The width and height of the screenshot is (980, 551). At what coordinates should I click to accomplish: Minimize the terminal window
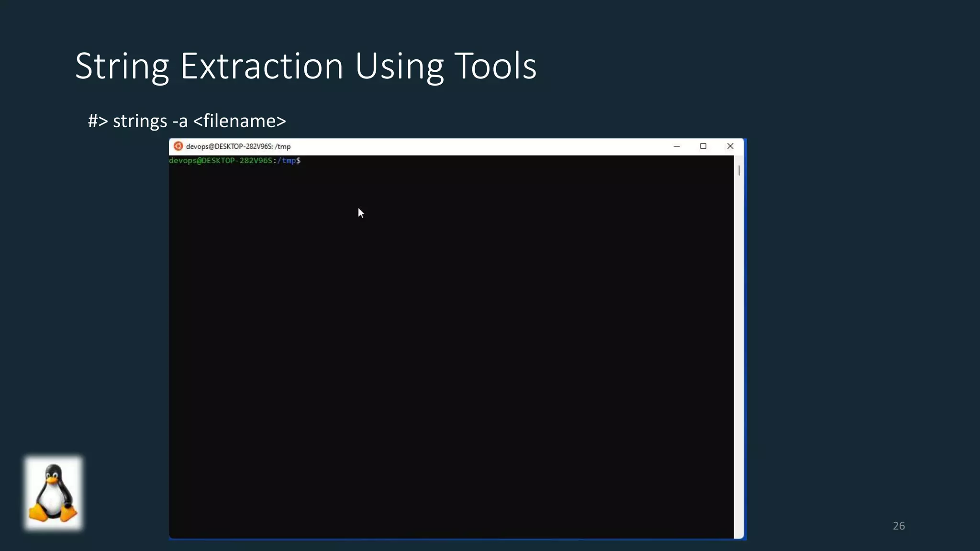(677, 146)
